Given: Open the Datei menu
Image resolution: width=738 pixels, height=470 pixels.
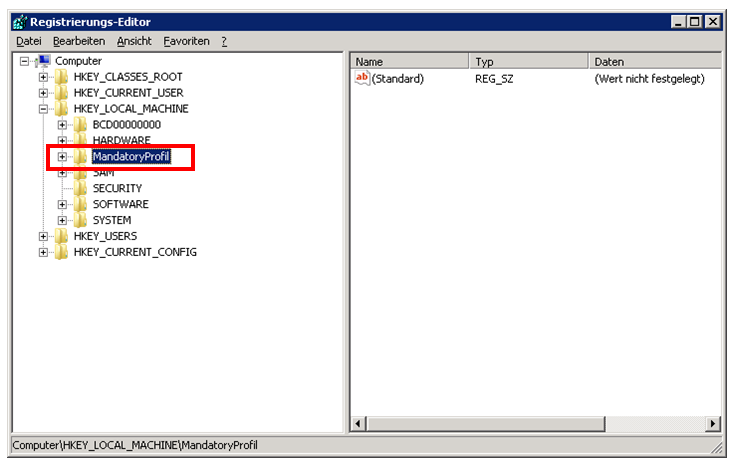Looking at the screenshot, I should (x=28, y=41).
